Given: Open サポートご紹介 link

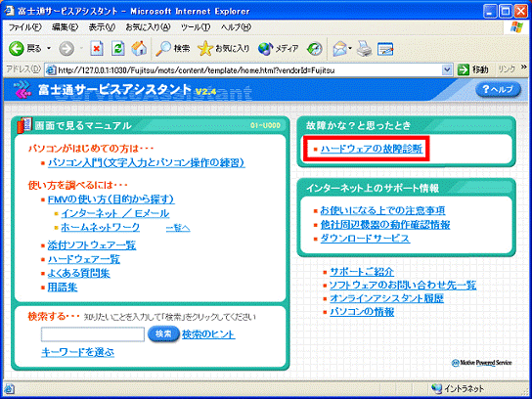Looking at the screenshot, I should pyautogui.click(x=362, y=272).
